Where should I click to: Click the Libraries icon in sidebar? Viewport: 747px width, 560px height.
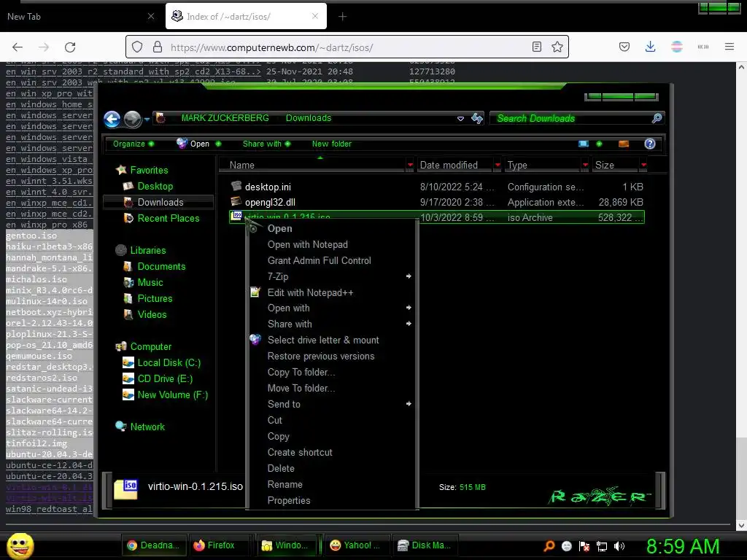tap(122, 250)
